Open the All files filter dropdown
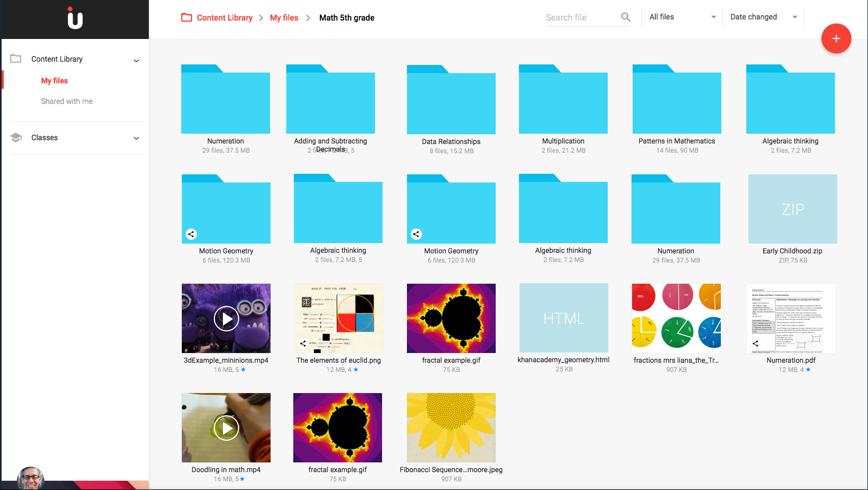 click(x=682, y=17)
